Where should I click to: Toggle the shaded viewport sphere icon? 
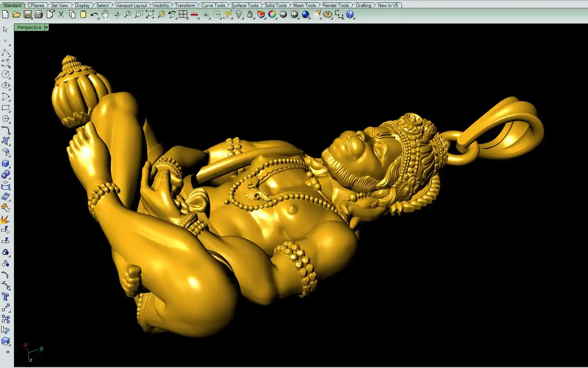pyautogui.click(x=283, y=15)
